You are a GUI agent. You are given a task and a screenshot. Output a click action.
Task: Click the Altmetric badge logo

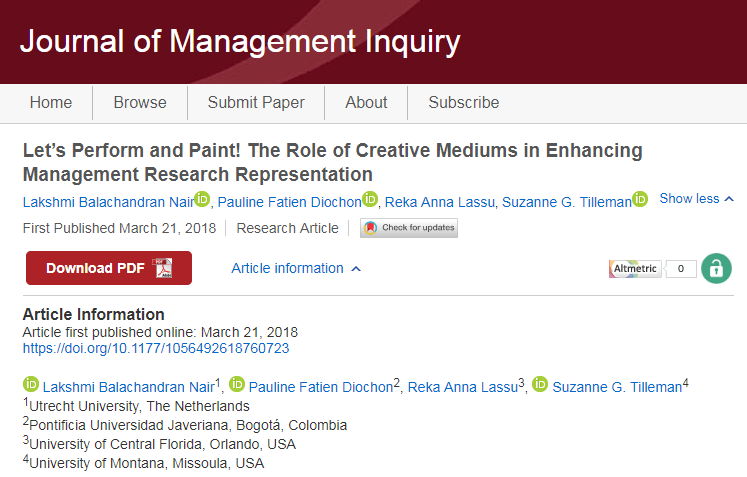tap(635, 268)
